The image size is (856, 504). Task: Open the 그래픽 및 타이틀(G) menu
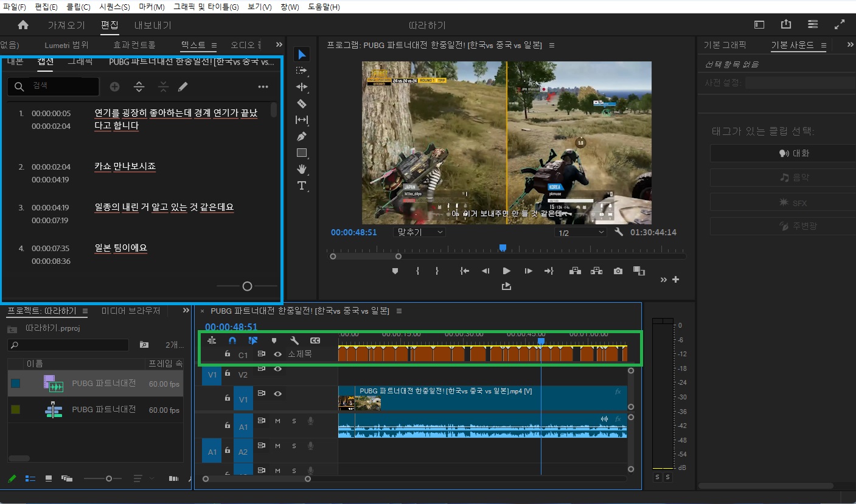pyautogui.click(x=206, y=7)
